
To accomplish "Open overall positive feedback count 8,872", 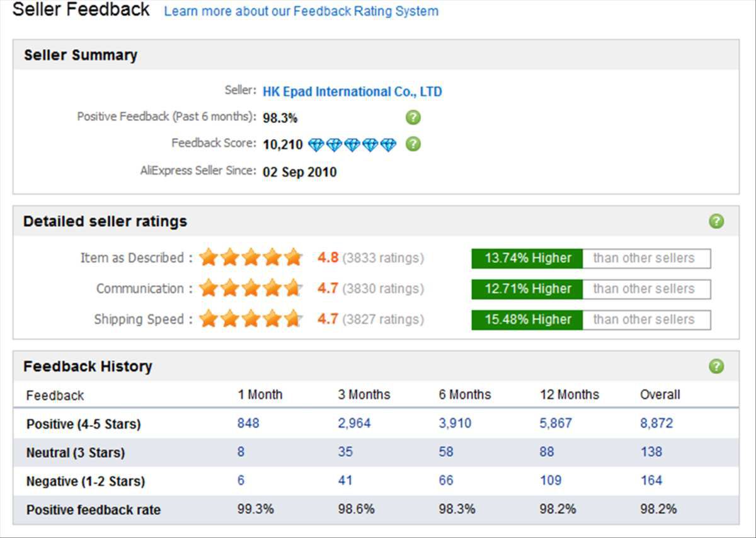I will coord(656,423).
